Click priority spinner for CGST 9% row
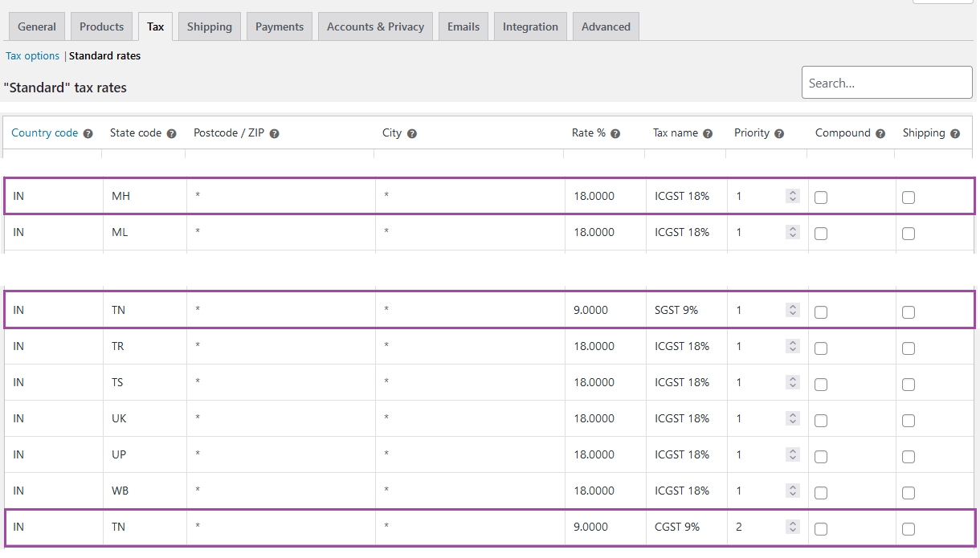This screenshot has width=980, height=558. pyautogui.click(x=793, y=527)
